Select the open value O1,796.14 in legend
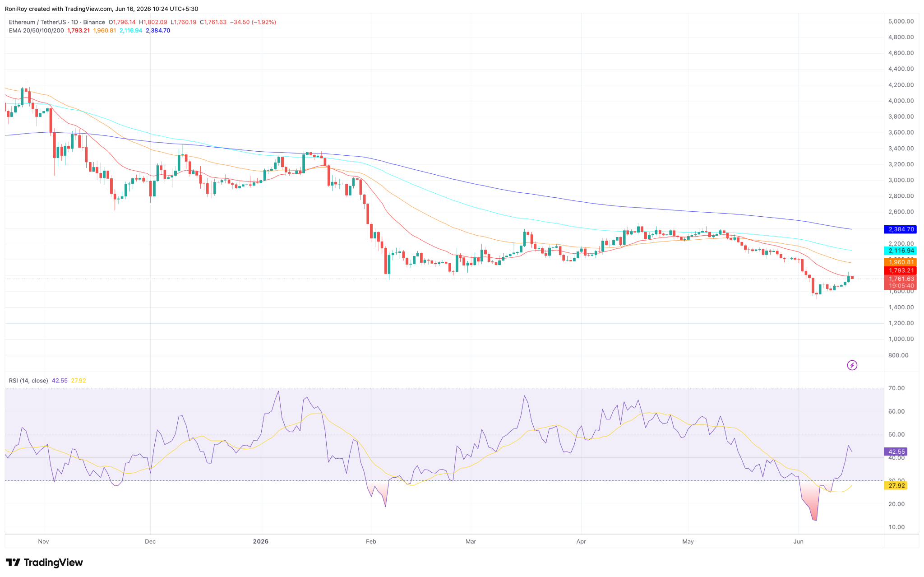The image size is (924, 577). (x=122, y=22)
